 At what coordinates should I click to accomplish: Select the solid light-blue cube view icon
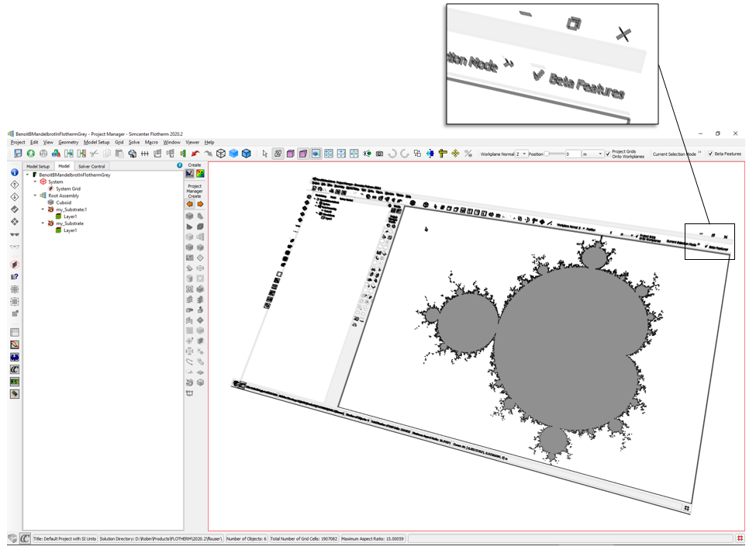(x=234, y=154)
